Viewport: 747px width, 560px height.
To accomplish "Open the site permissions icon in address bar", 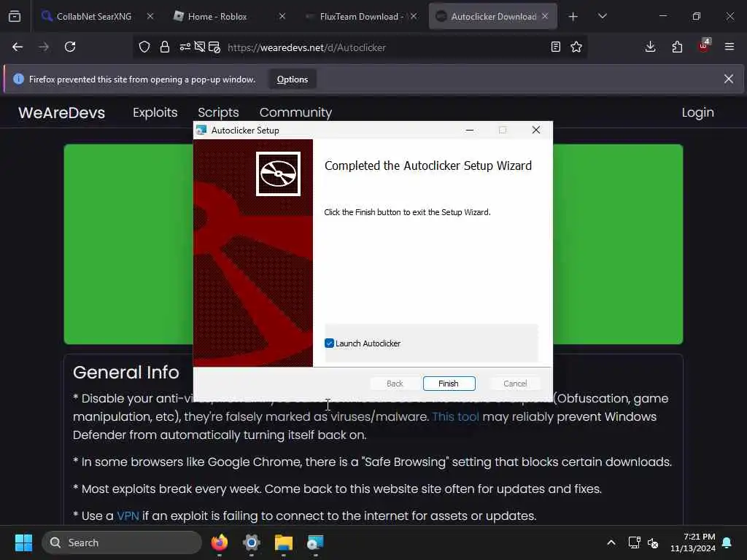I will tap(185, 47).
